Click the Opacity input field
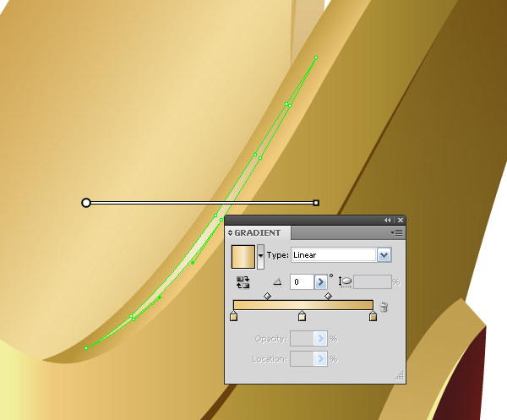Viewport: 507px width, 420px height. [x=302, y=339]
